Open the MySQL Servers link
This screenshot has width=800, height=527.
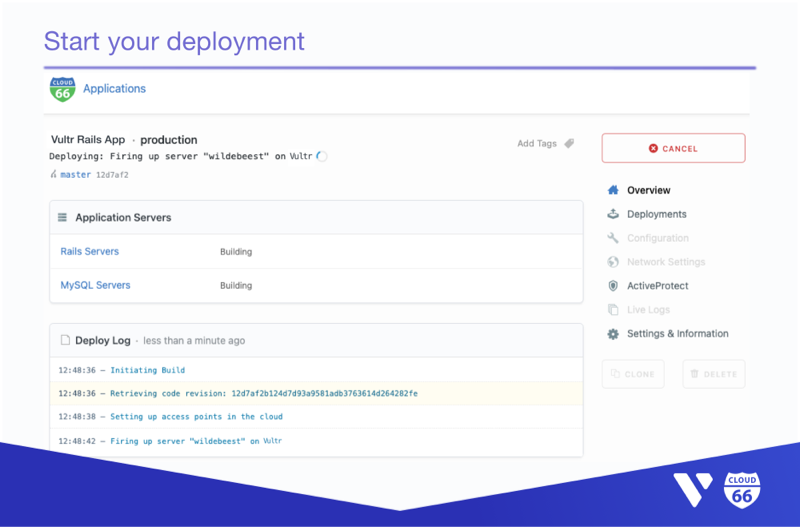point(95,285)
